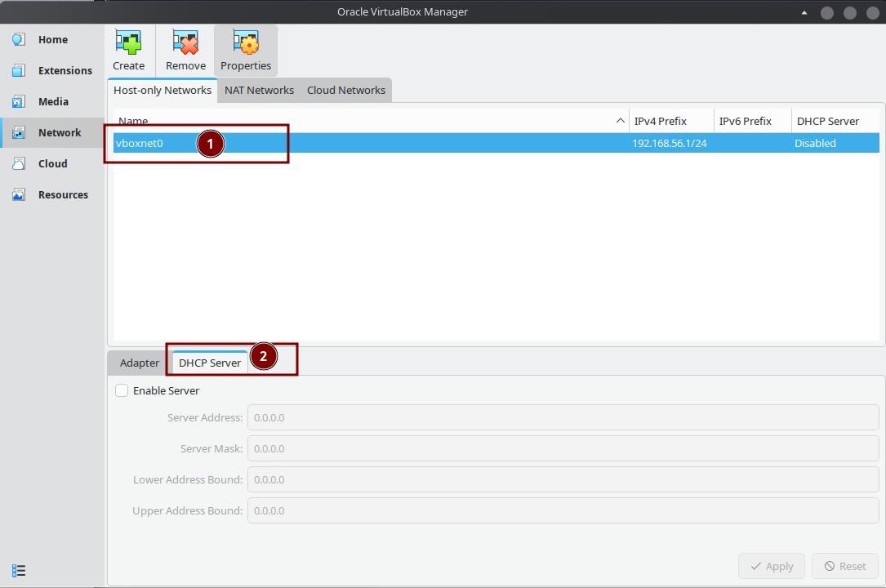Open the Media sidebar icon
The width and height of the screenshot is (886, 588).
click(x=19, y=101)
